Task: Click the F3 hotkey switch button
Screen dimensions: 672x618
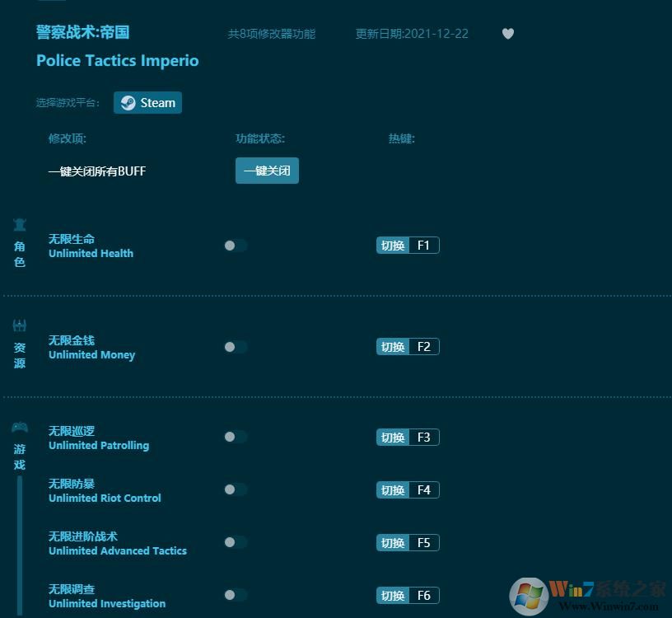Action: [408, 437]
